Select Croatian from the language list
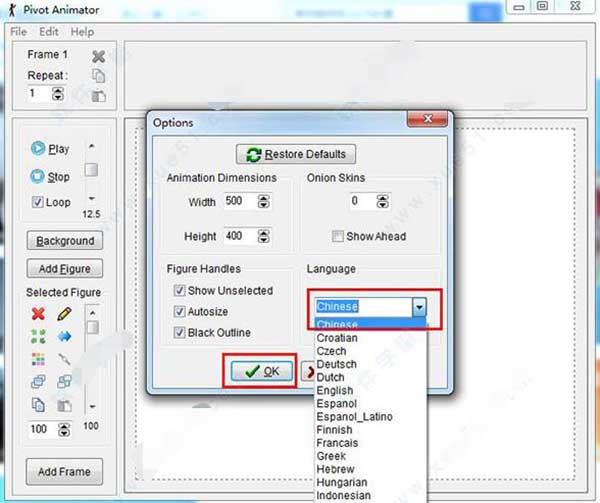The width and height of the screenshot is (600, 503). pos(370,338)
